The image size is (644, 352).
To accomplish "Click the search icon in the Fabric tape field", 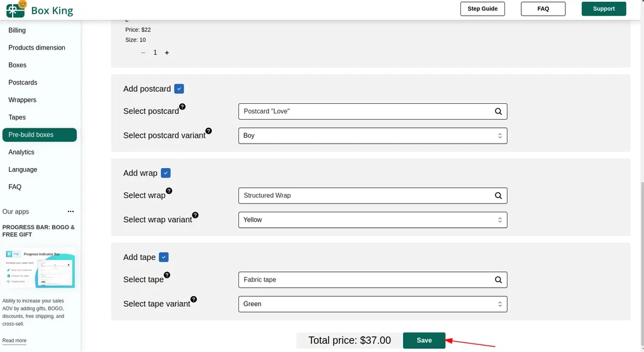I will click(x=498, y=280).
